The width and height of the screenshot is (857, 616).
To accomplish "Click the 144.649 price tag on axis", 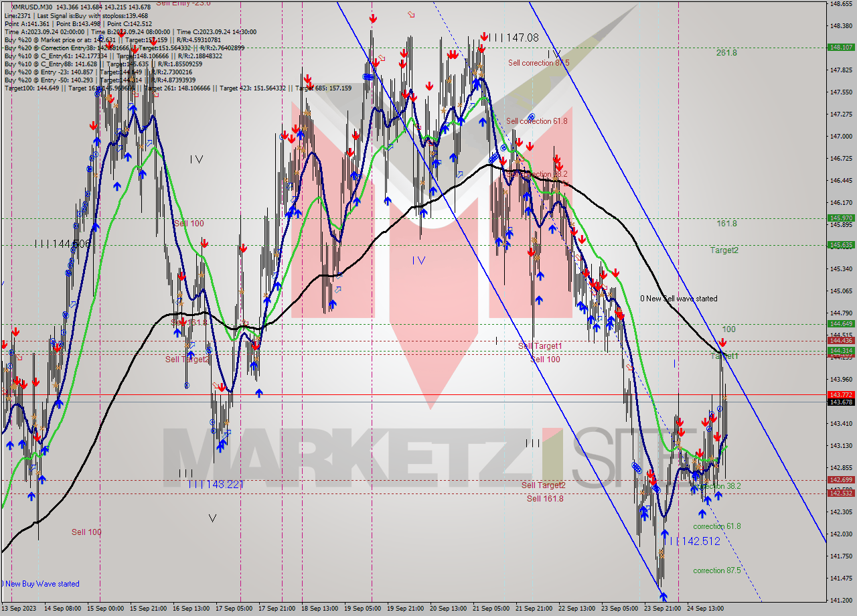I will tap(841, 324).
